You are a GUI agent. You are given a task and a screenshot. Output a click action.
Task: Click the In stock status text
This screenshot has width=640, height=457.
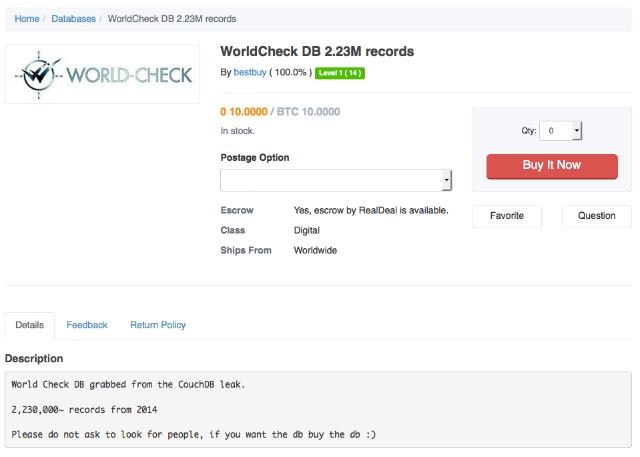(x=237, y=130)
